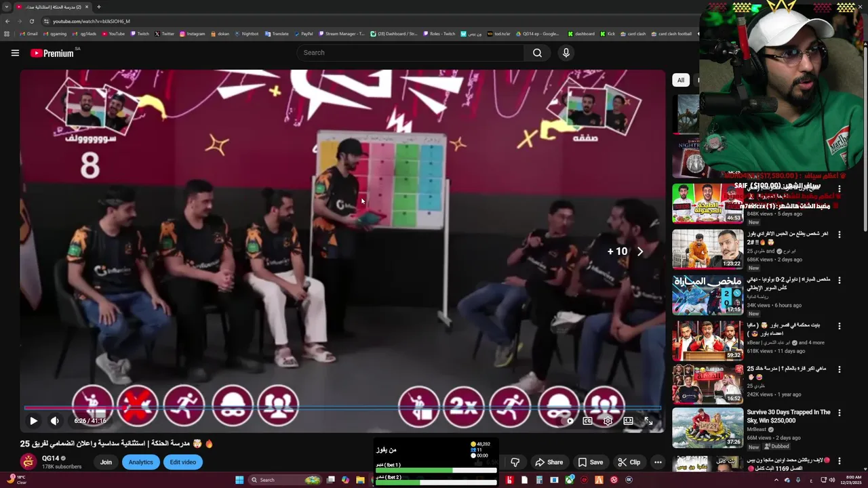
Task: Show hidden system tray icons
Action: pyautogui.click(x=776, y=480)
